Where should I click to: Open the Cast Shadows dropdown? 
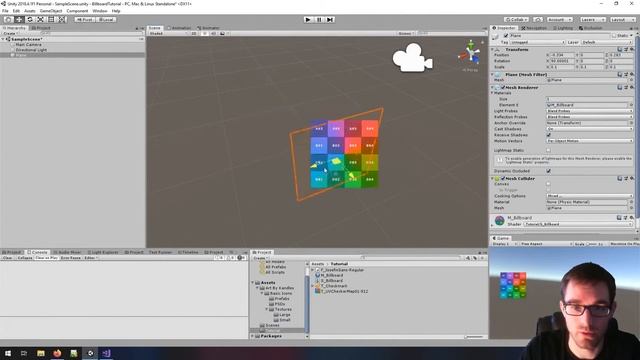point(589,129)
